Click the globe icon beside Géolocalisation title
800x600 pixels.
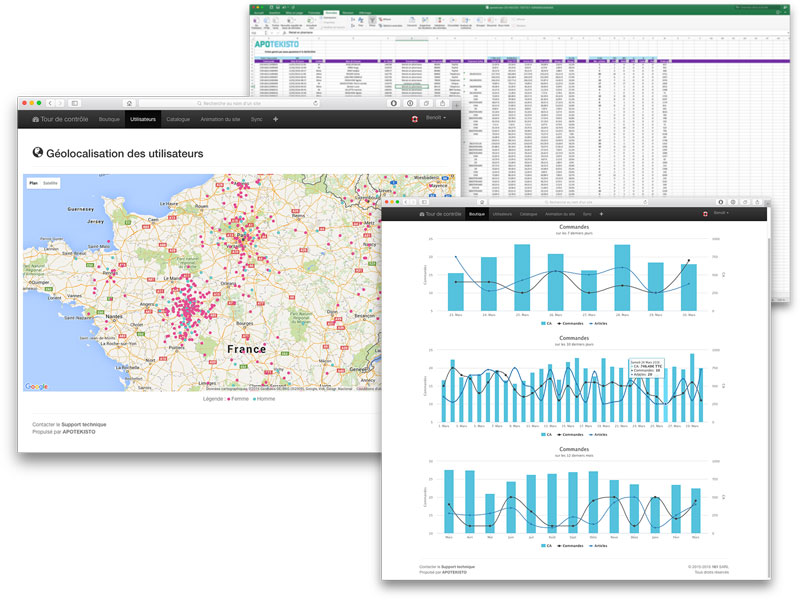point(38,152)
